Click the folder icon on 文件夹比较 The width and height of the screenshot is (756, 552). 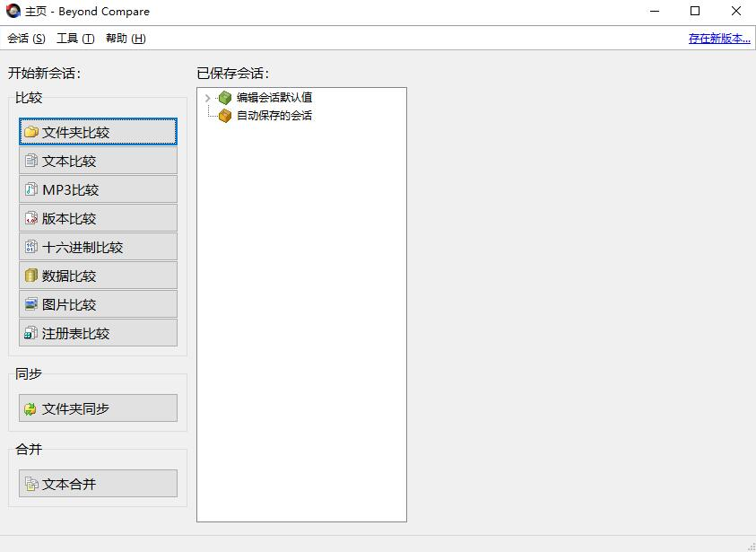point(30,132)
